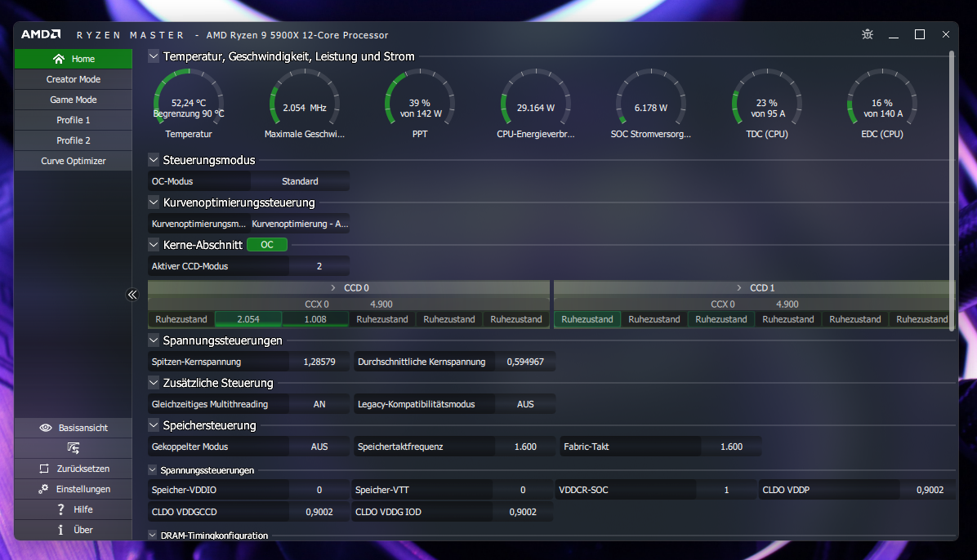
Task: Click the Home house icon in sidebar
Action: point(59,59)
